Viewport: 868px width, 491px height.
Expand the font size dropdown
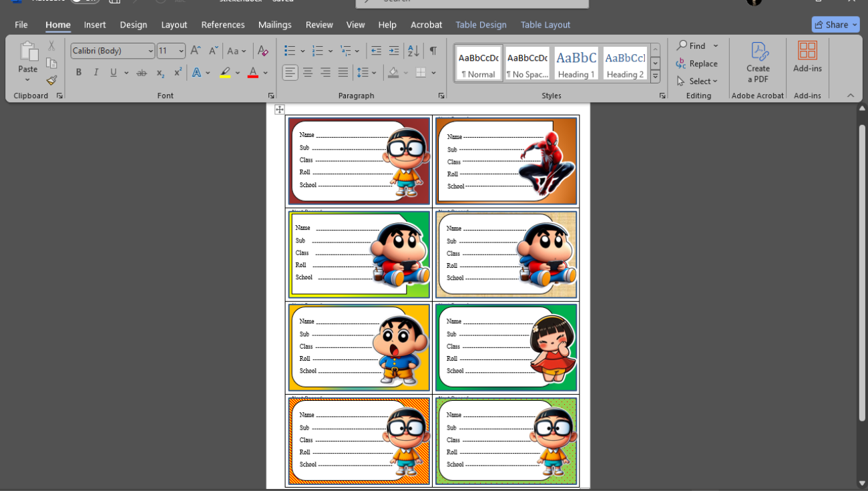point(181,51)
